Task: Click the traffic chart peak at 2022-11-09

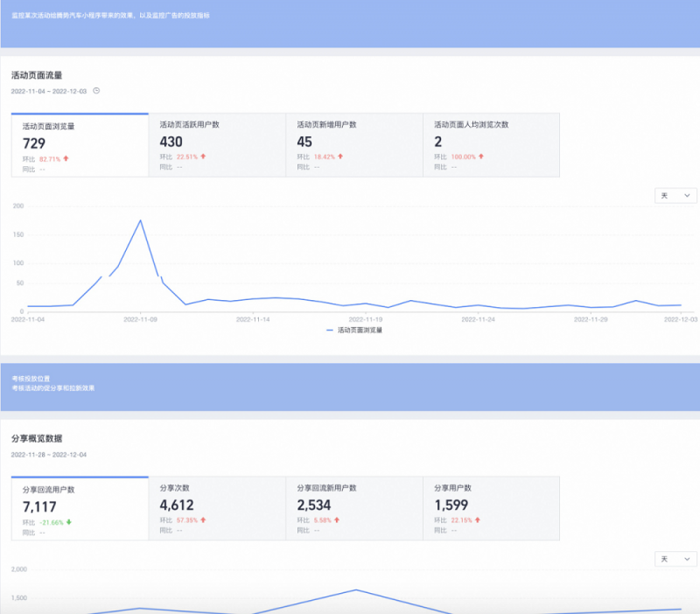Action: (x=140, y=220)
